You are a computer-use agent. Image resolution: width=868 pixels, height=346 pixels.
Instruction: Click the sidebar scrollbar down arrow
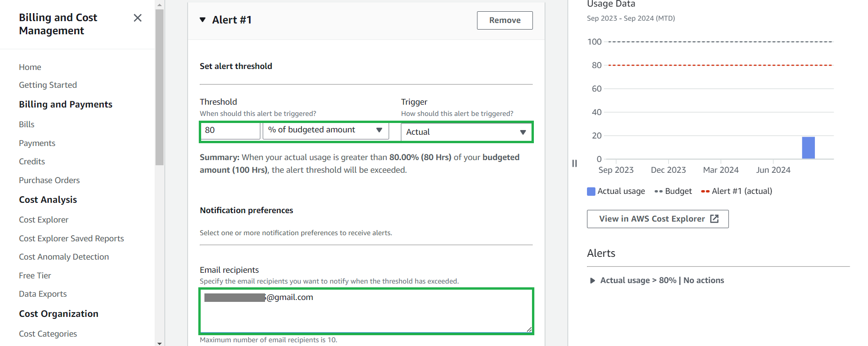(159, 343)
